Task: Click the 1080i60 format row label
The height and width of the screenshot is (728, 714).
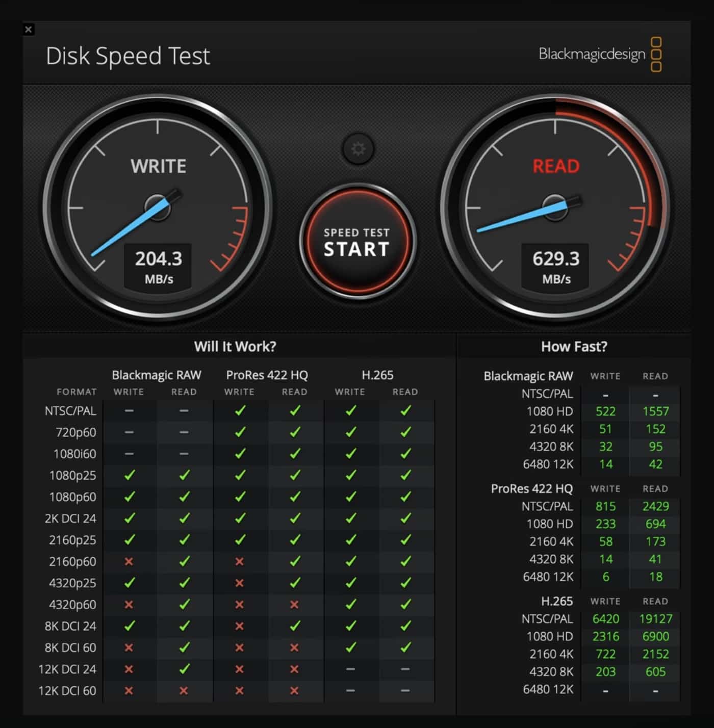Action: point(75,454)
